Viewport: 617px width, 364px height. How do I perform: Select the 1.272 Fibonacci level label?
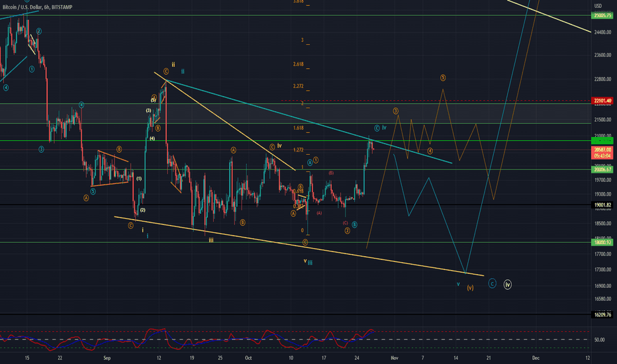point(299,150)
